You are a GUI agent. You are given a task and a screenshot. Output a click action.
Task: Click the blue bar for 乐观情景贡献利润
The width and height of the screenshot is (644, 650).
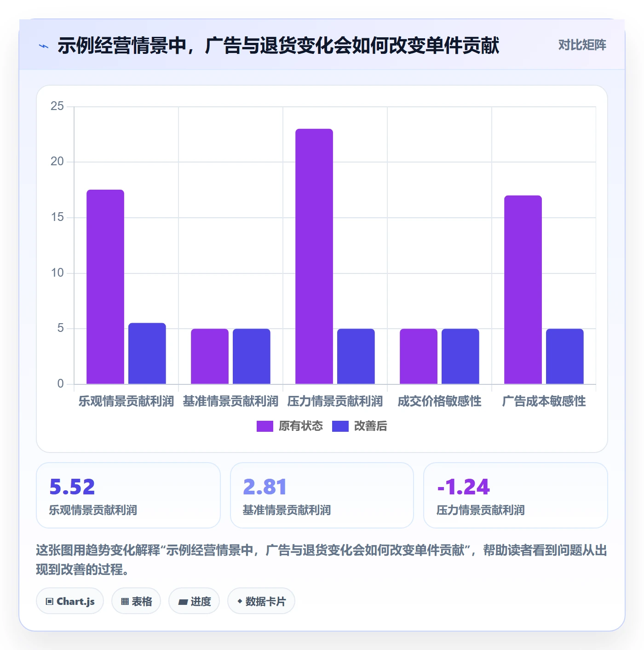pos(147,354)
